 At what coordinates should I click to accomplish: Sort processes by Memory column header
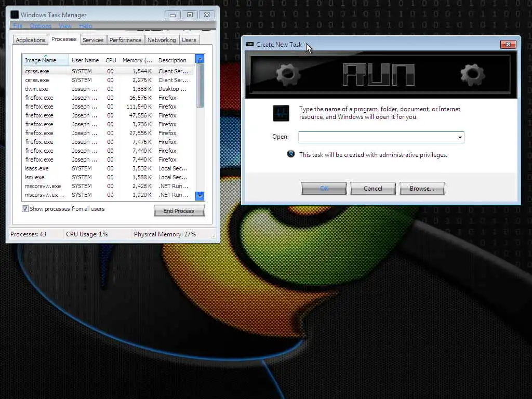[x=137, y=60]
